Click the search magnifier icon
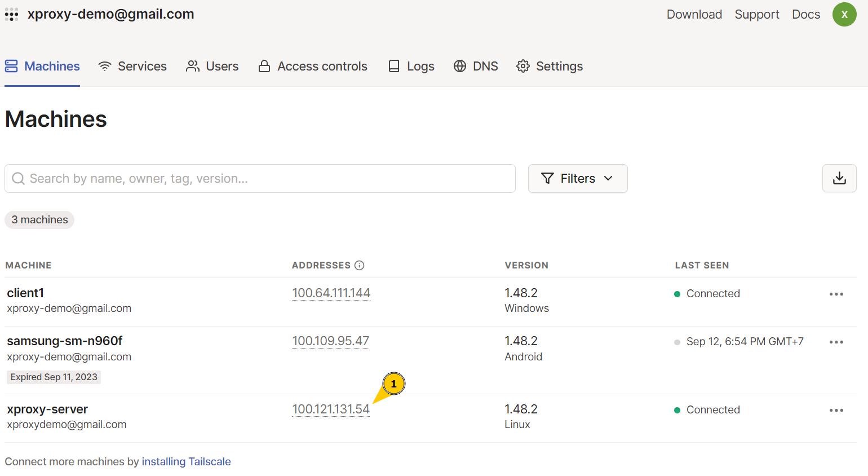Image resolution: width=868 pixels, height=476 pixels. point(18,178)
